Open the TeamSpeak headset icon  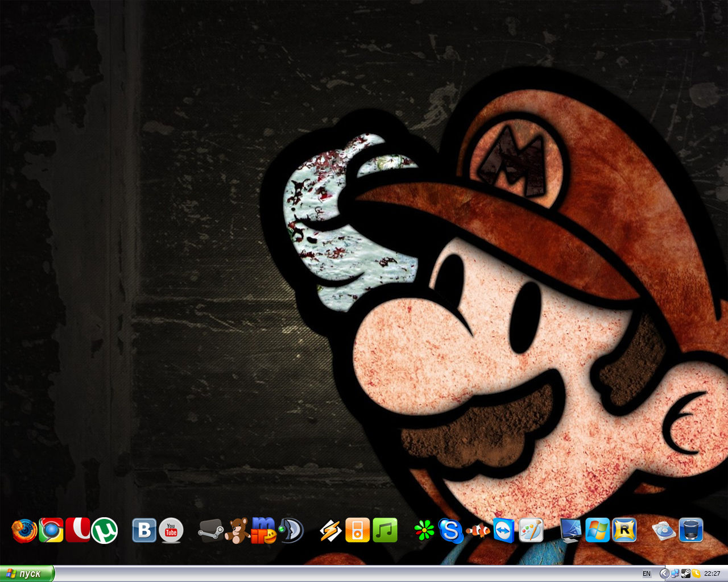[x=291, y=531]
